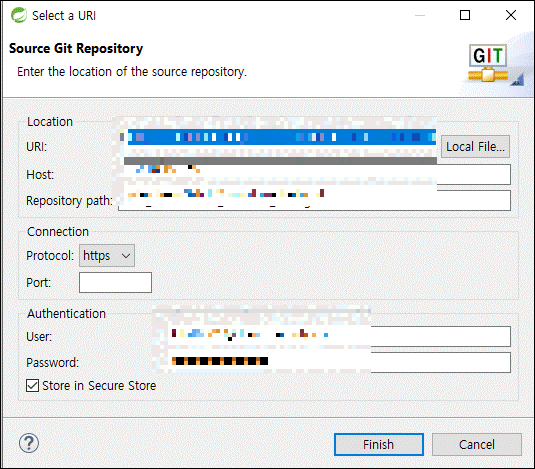This screenshot has width=535, height=469.
Task: Click the Finish button
Action: click(379, 444)
